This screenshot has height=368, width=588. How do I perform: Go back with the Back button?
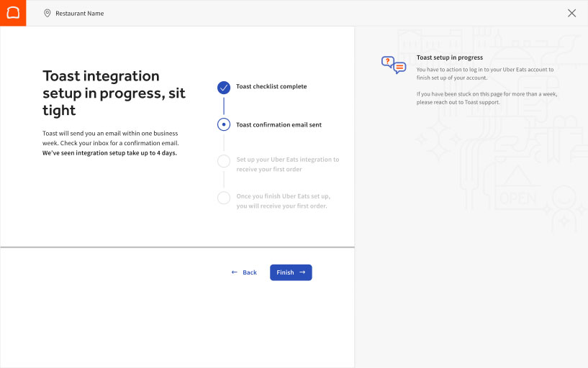244,272
